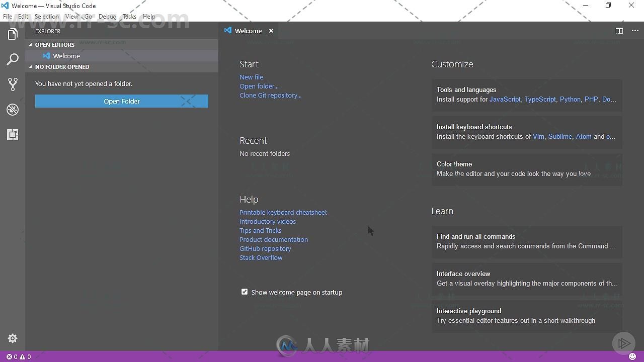The image size is (644, 362).
Task: Click Clone Git repository... link
Action: (271, 95)
